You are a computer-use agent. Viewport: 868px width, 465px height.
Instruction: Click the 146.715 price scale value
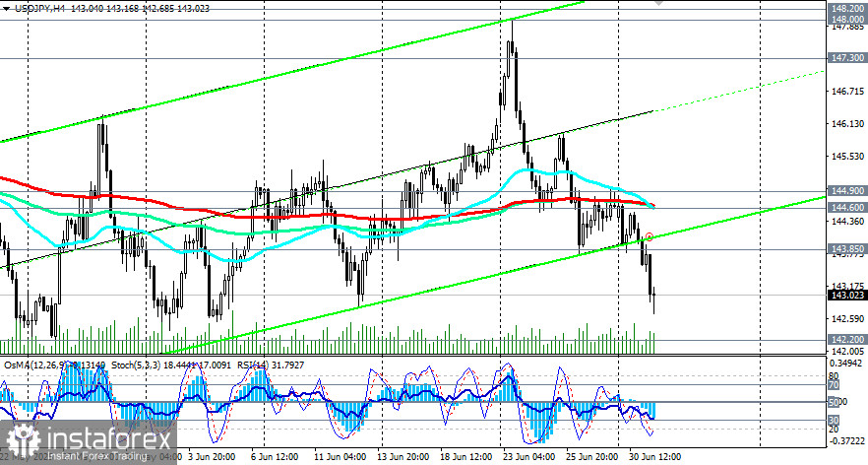(x=847, y=92)
